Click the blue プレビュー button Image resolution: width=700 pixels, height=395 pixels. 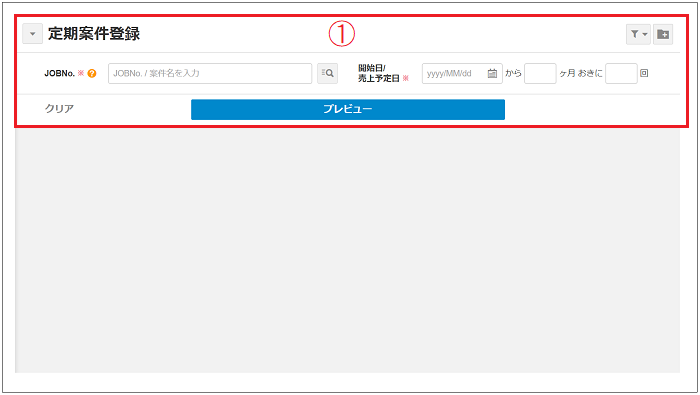[x=348, y=109]
